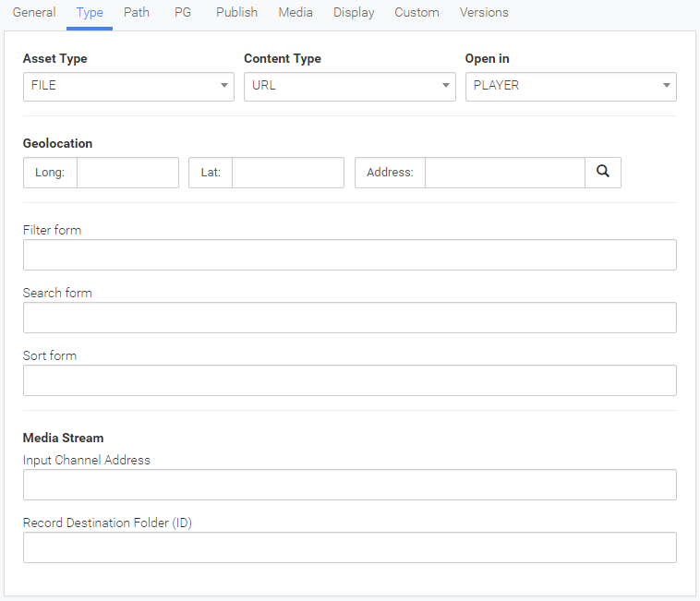Click the Filter form text field
Image resolution: width=700 pixels, height=601 pixels.
click(x=350, y=255)
